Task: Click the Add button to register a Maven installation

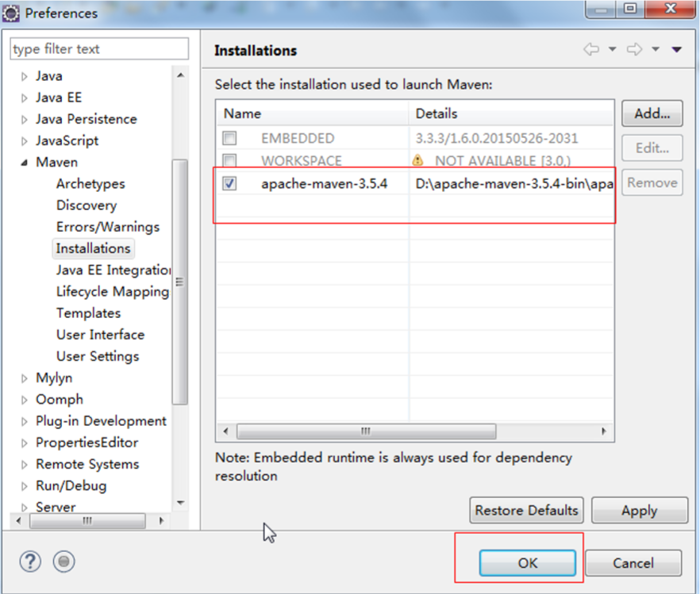Action: pyautogui.click(x=652, y=113)
